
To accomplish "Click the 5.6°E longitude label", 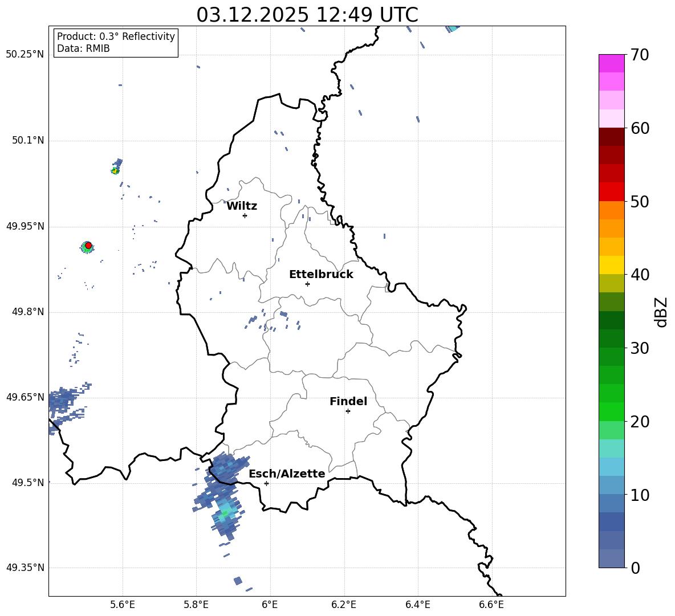I will tap(123, 605).
